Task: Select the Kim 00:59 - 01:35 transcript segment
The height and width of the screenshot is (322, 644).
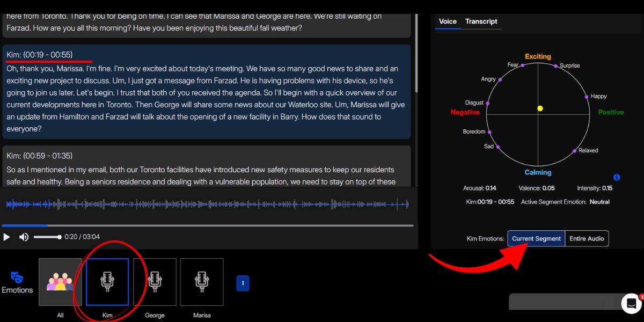Action: tap(207, 166)
